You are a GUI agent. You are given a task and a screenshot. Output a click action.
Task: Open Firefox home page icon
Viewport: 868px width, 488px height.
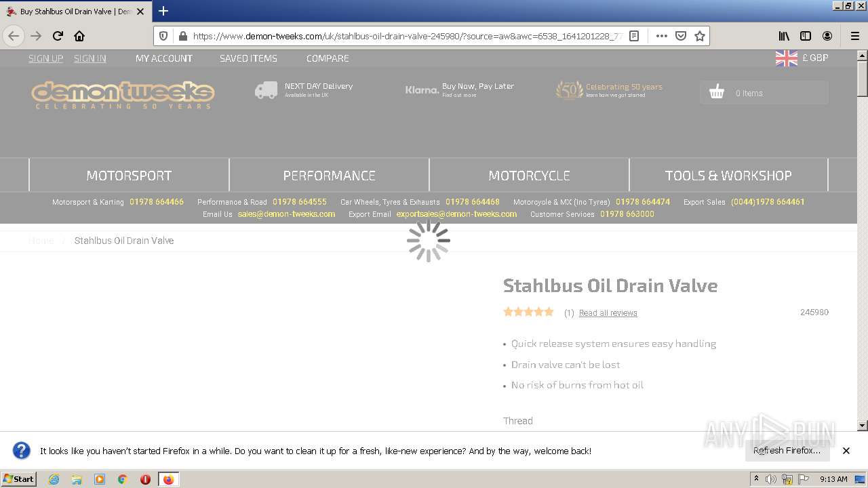tap(79, 36)
